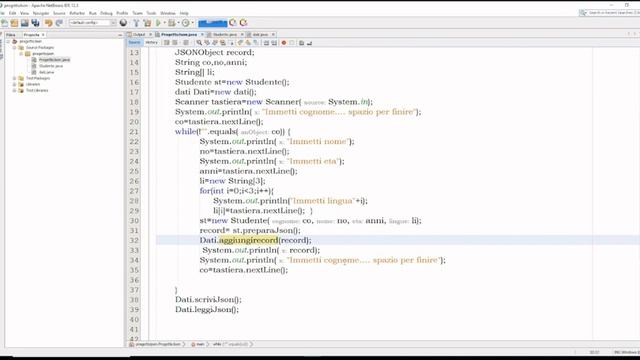Click the blue memory usage bar

point(213,23)
